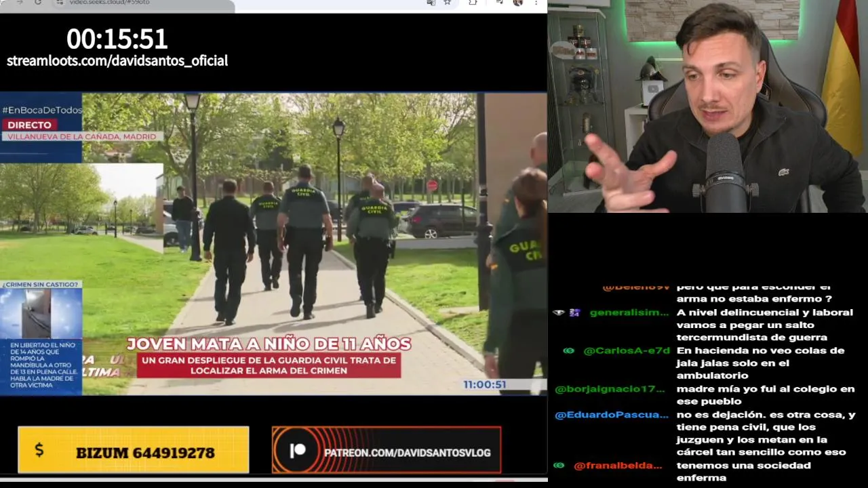Click the browser forward arrow

(x=19, y=3)
